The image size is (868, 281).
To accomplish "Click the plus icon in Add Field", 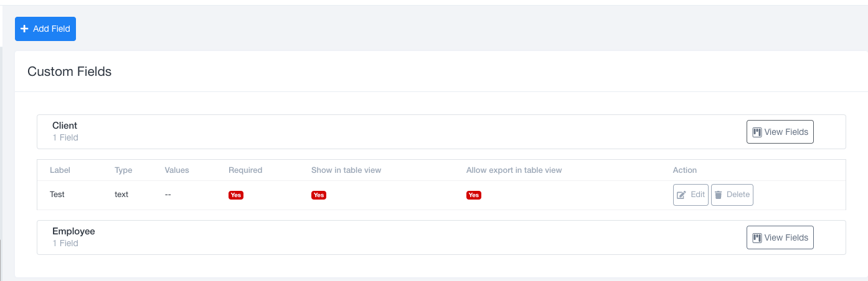I will (x=24, y=29).
